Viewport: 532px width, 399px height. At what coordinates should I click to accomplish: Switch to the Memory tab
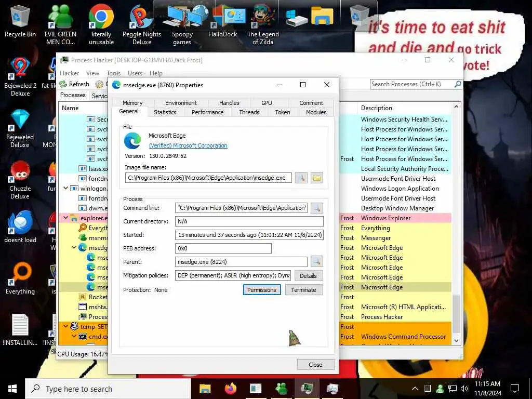132,103
